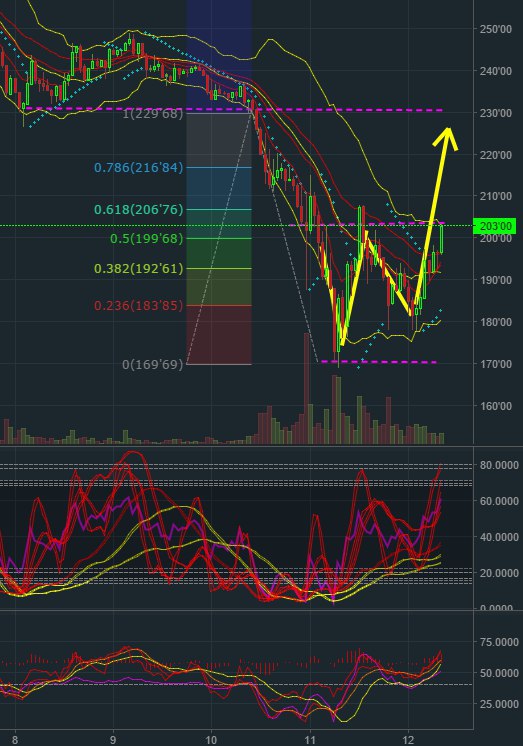The width and height of the screenshot is (523, 746).
Task: Click 250'00 on the price axis
Action: point(495,29)
